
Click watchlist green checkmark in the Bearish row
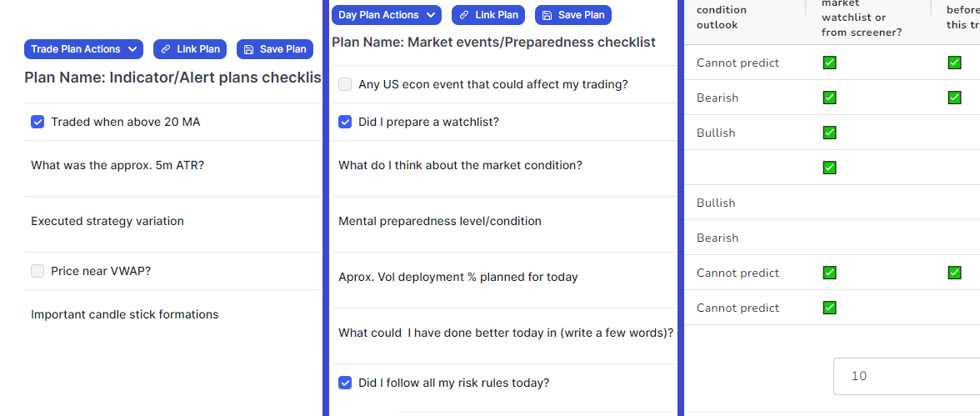click(829, 98)
